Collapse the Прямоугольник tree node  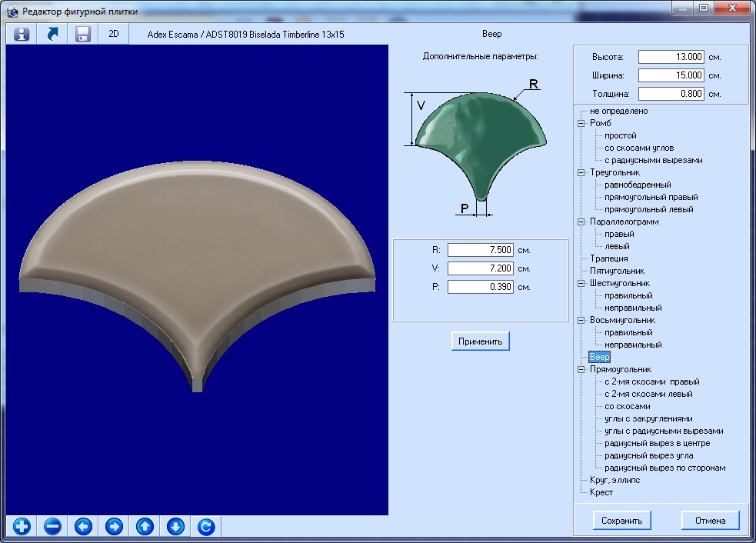coord(581,369)
